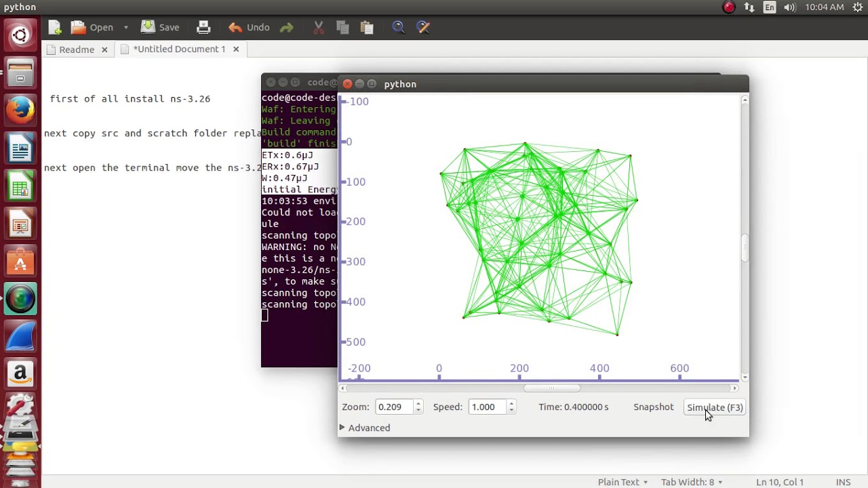Redo using the green forward arrow
868x488 pixels.
[286, 27]
